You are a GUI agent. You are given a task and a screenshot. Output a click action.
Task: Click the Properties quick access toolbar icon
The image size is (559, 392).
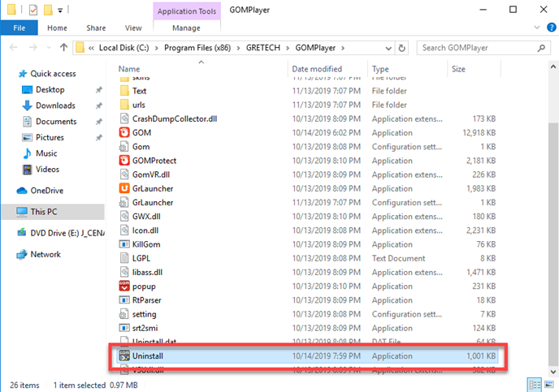coord(33,10)
